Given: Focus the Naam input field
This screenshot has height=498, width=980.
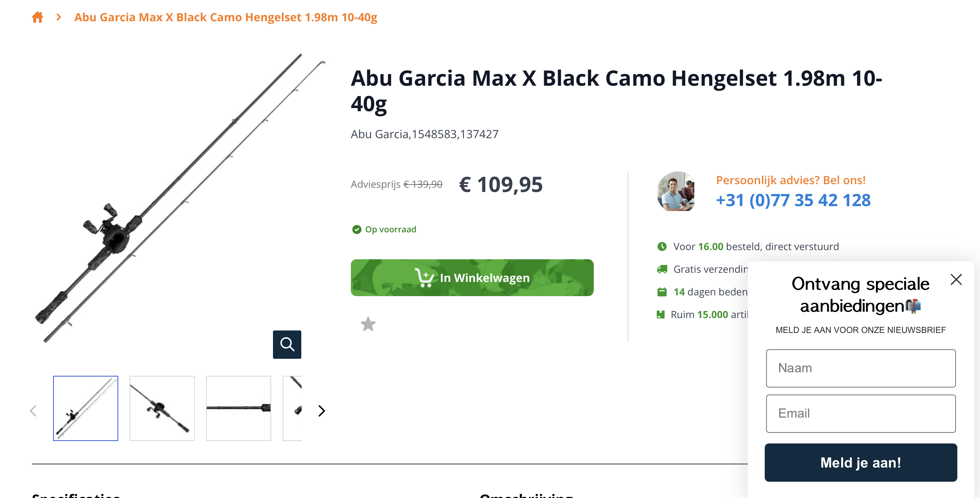Looking at the screenshot, I should (x=861, y=368).
